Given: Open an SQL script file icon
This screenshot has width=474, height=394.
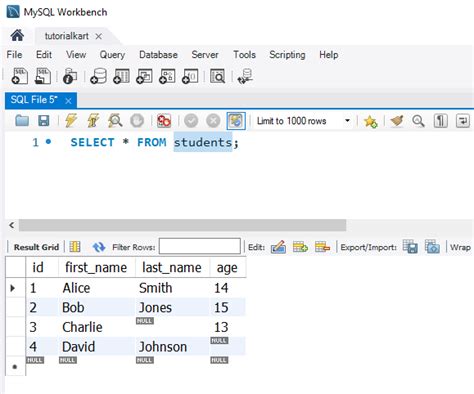Looking at the screenshot, I should point(43,76).
